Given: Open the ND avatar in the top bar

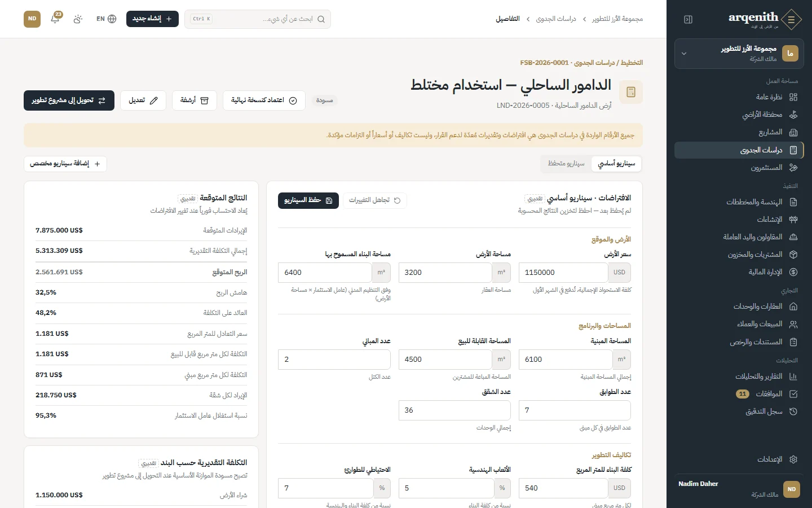Looking at the screenshot, I should click(32, 19).
